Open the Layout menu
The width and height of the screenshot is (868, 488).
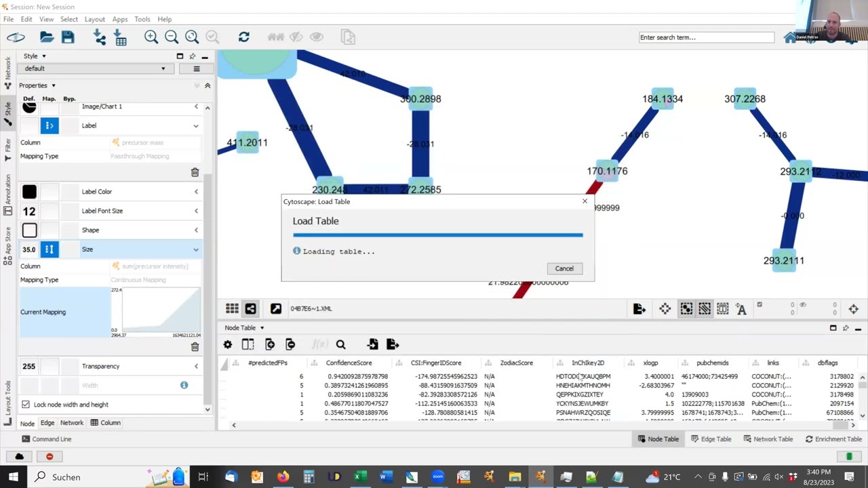coord(94,19)
